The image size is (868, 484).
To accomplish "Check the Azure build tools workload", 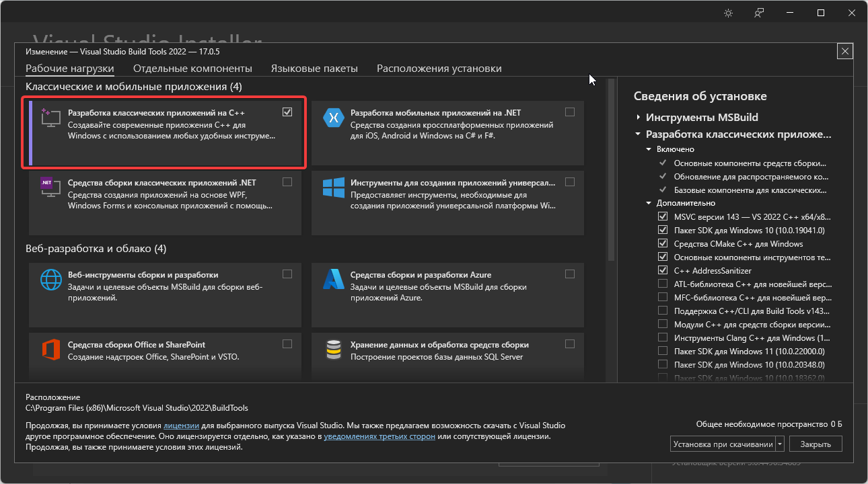I will point(570,274).
